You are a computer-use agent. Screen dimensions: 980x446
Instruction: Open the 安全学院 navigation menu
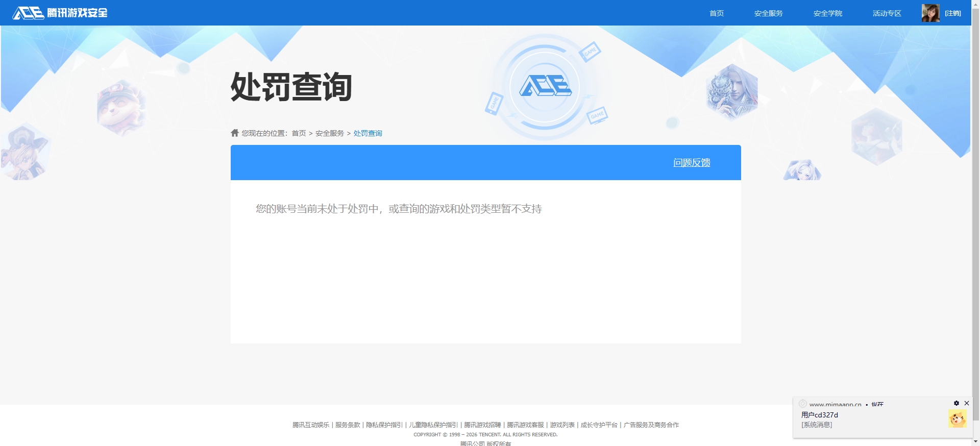827,13
